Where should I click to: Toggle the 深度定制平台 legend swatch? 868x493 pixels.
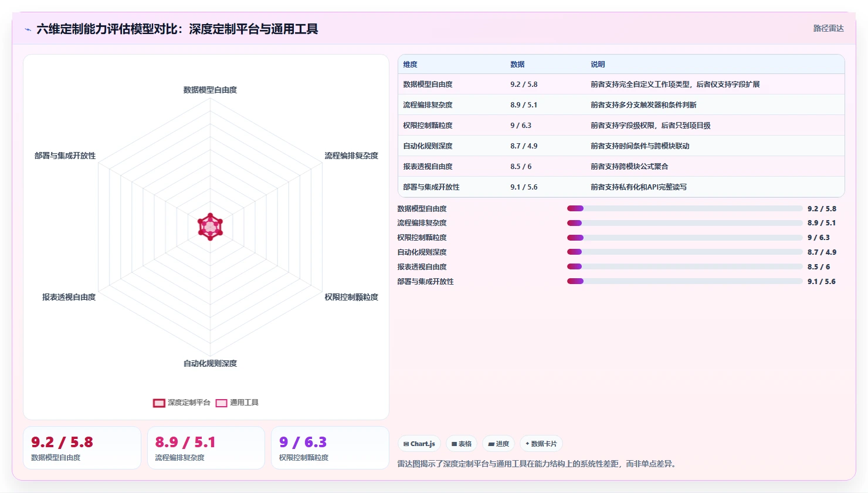(x=159, y=403)
